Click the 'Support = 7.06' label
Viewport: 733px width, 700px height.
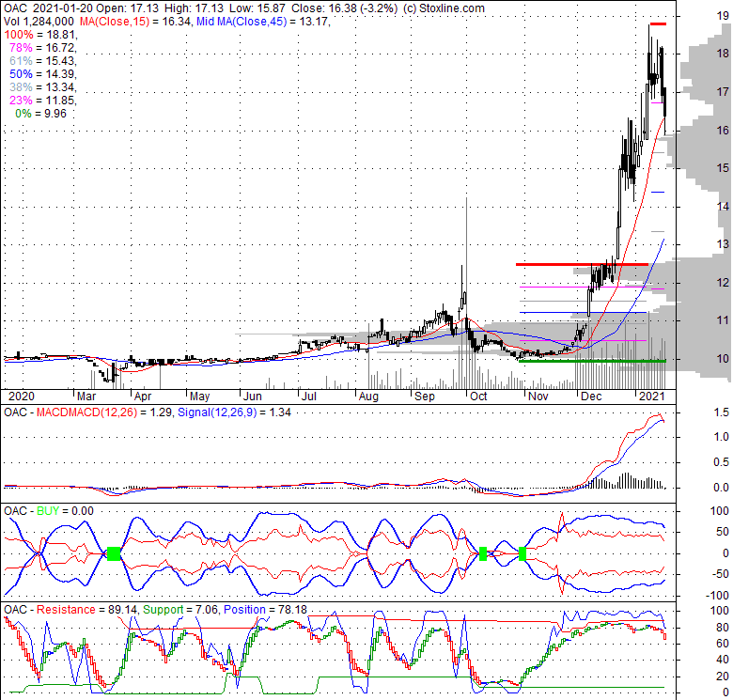[180, 610]
